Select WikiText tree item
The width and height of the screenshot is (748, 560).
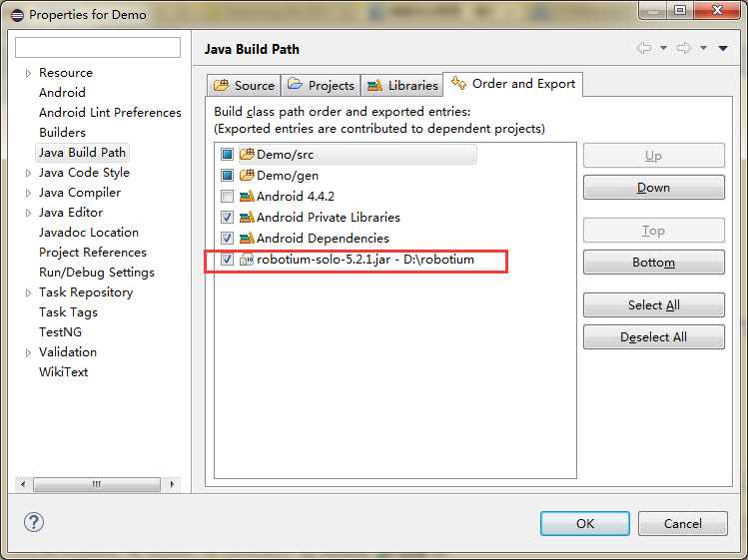[x=64, y=372]
